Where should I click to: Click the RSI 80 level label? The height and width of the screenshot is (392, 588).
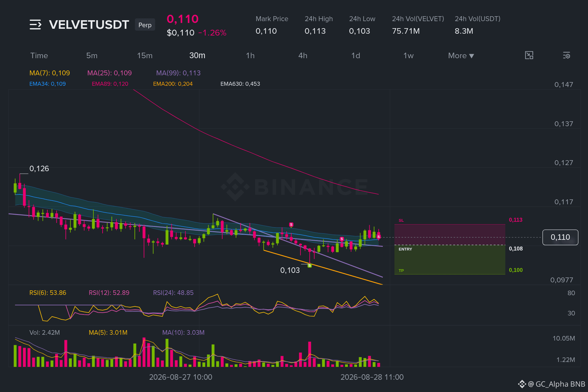571,293
